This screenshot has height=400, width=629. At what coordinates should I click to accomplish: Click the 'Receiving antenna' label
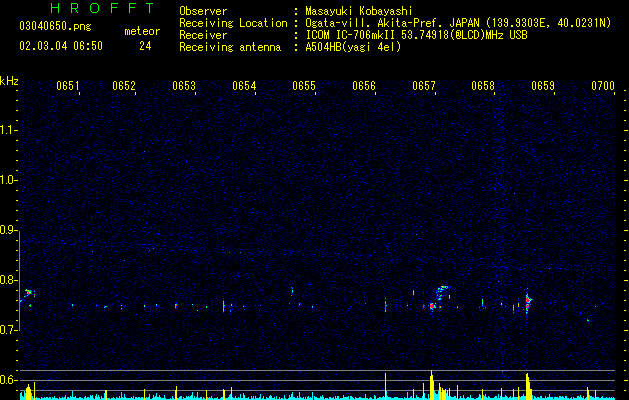tap(230, 47)
